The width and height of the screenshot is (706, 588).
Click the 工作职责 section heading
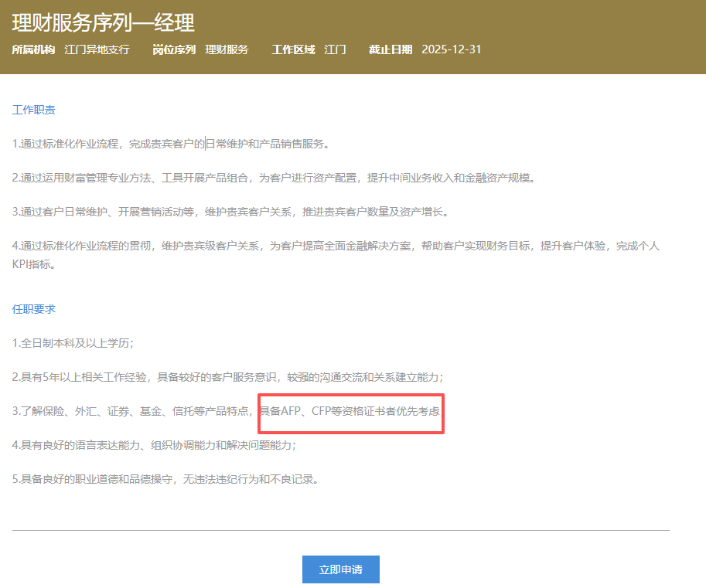pos(34,110)
